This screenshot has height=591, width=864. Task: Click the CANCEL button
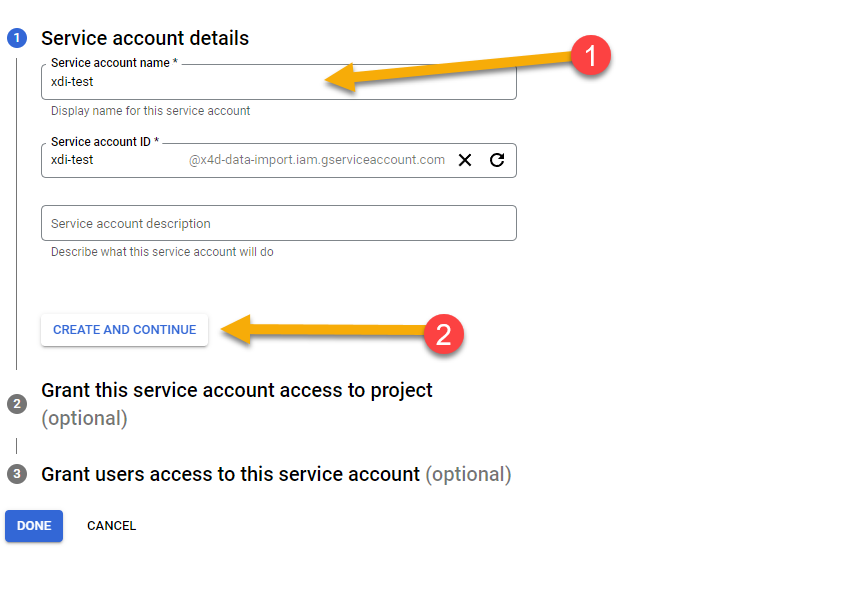[x=111, y=526]
